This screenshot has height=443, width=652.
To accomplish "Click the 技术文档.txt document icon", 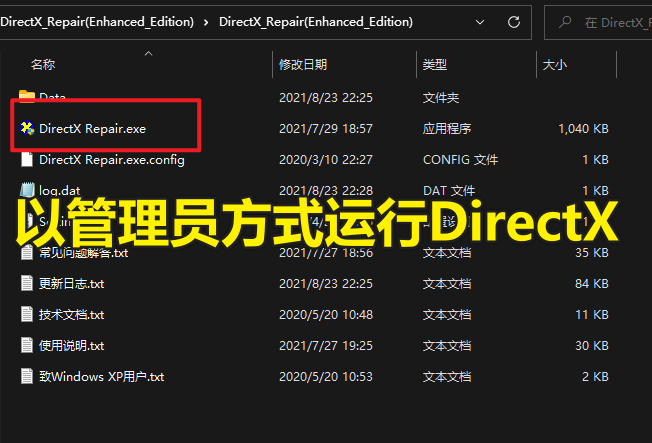I will [x=27, y=314].
